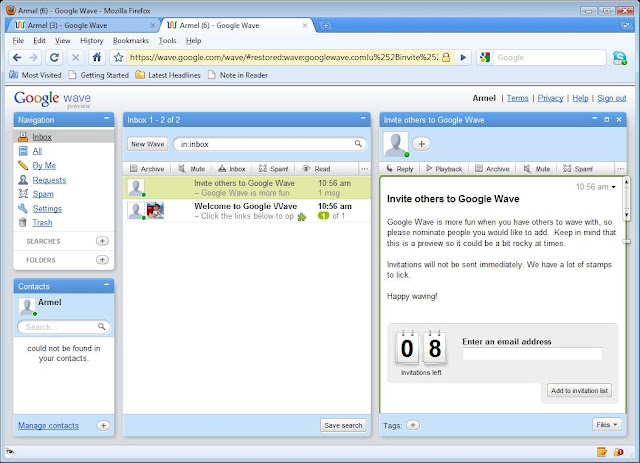Open the Spam folder in Navigation
This screenshot has width=640, height=463.
coord(42,194)
